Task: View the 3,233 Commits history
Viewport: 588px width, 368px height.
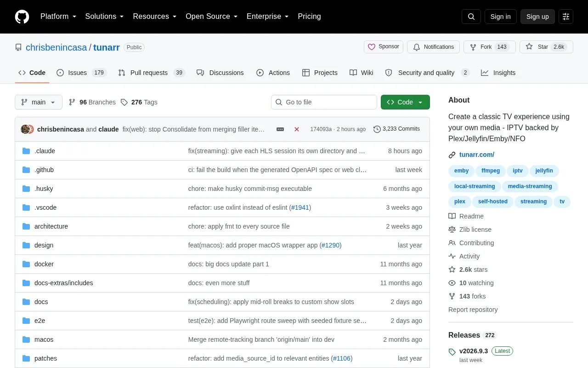Action: click(x=397, y=129)
